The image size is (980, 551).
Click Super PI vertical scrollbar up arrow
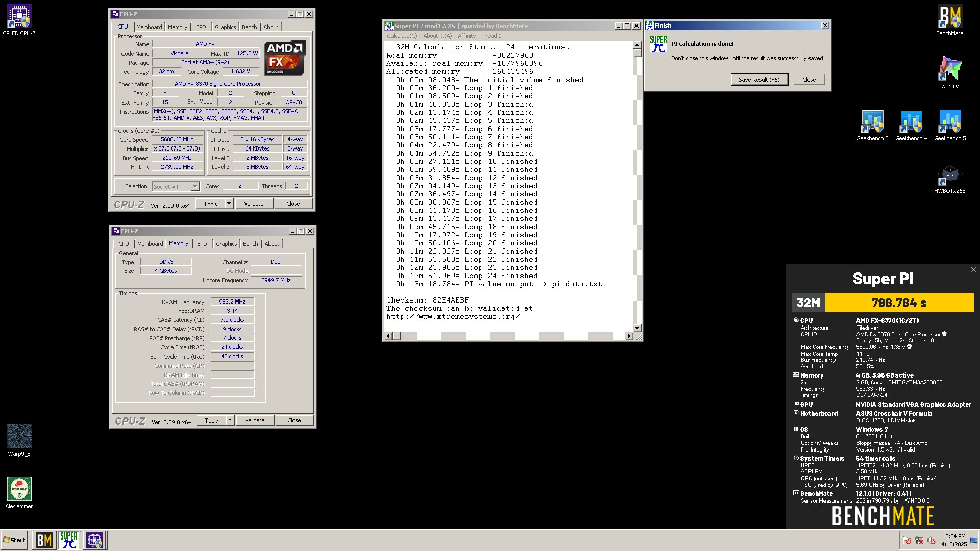637,45
